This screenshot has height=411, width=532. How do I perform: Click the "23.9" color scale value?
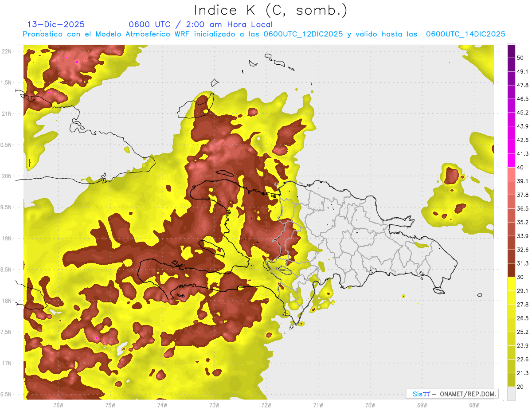click(x=523, y=345)
